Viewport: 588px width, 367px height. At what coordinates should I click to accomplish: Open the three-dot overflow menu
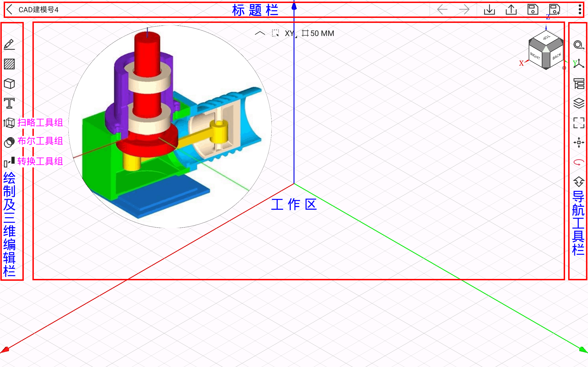pos(580,10)
